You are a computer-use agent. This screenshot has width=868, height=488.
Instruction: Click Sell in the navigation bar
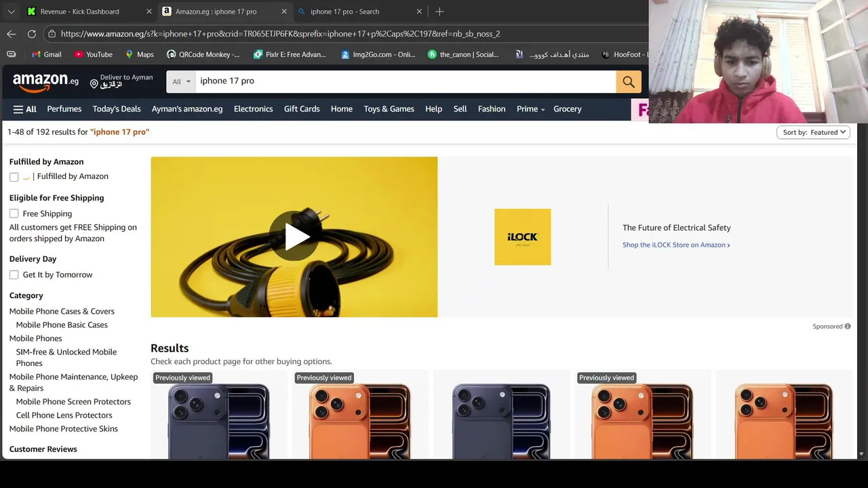(x=460, y=109)
